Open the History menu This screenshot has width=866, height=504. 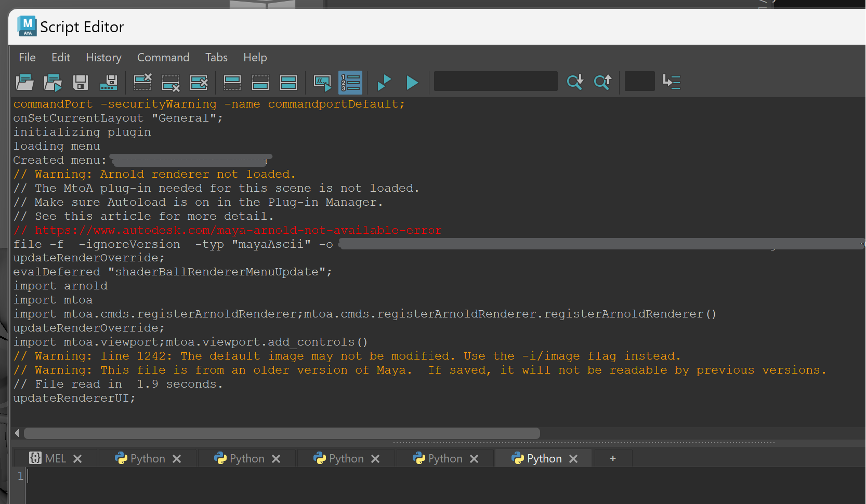tap(103, 57)
